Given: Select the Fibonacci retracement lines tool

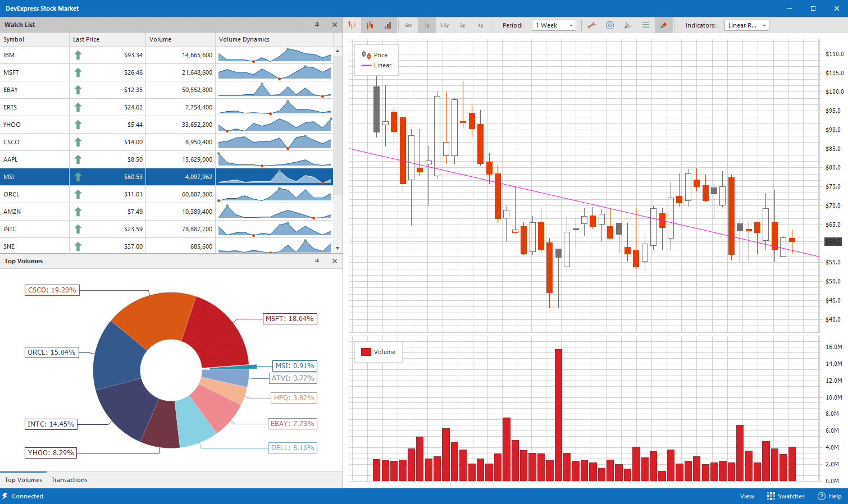Looking at the screenshot, I should (646, 25).
